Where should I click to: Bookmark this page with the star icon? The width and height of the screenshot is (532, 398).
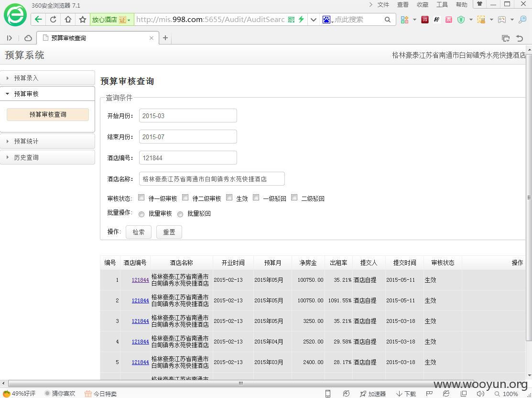[82, 19]
